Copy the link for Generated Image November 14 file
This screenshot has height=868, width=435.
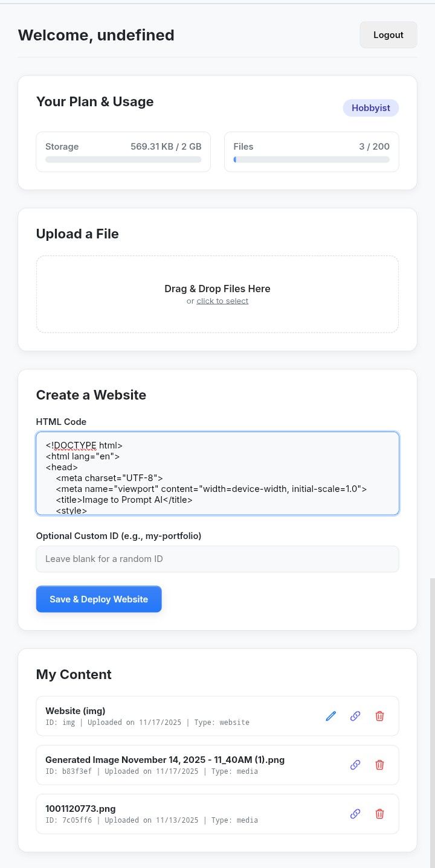coord(355,765)
